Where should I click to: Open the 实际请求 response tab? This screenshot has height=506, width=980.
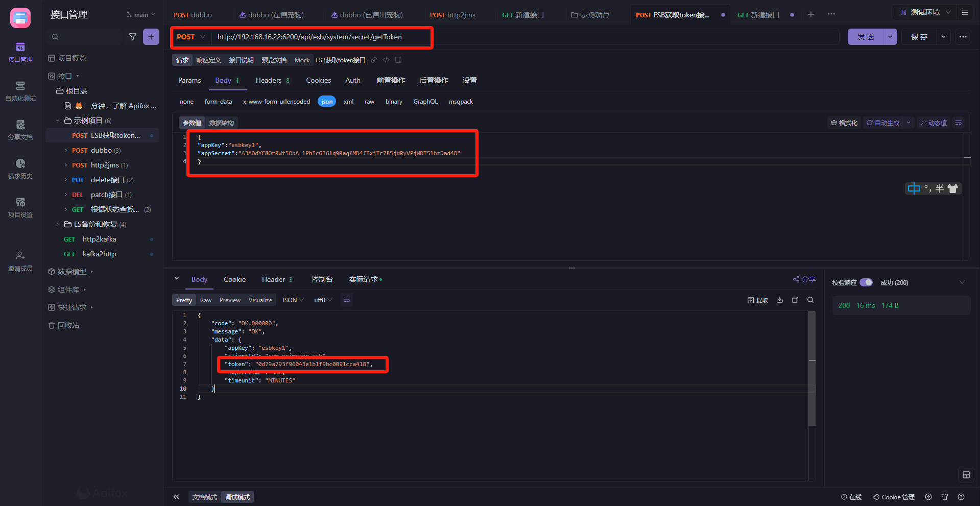(x=364, y=279)
